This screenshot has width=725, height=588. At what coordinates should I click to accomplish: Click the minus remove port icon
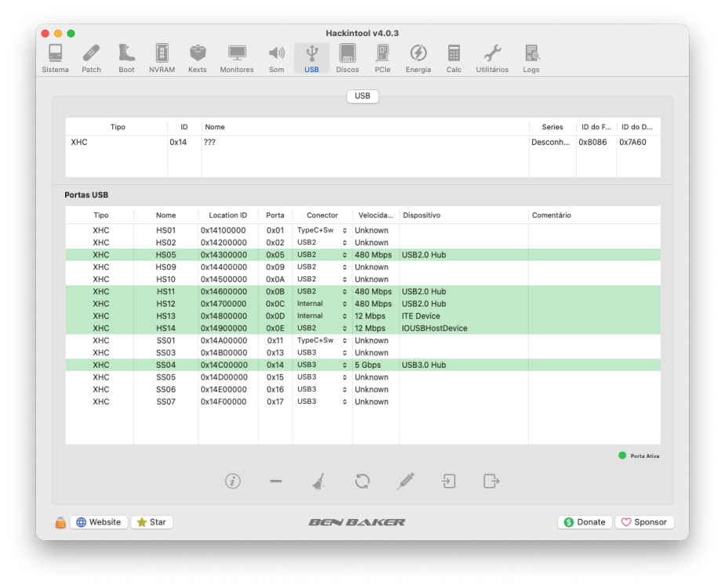276,481
